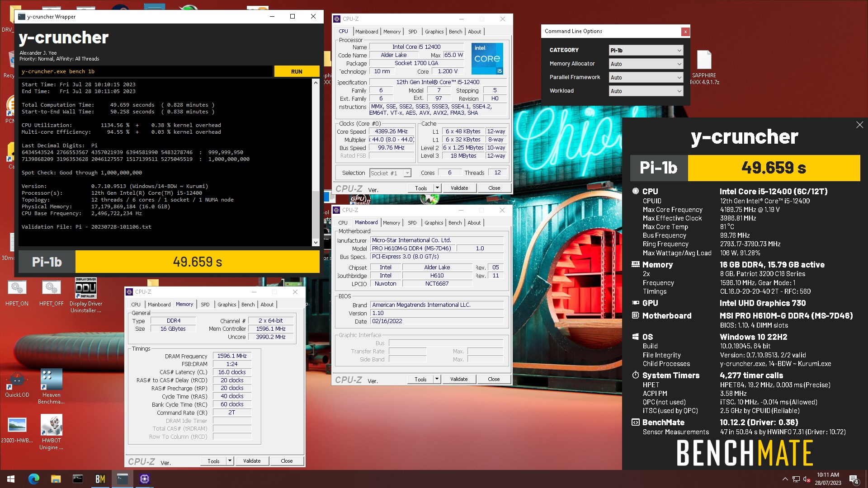
Task: Open File Explorer from taskbar
Action: [x=56, y=479]
